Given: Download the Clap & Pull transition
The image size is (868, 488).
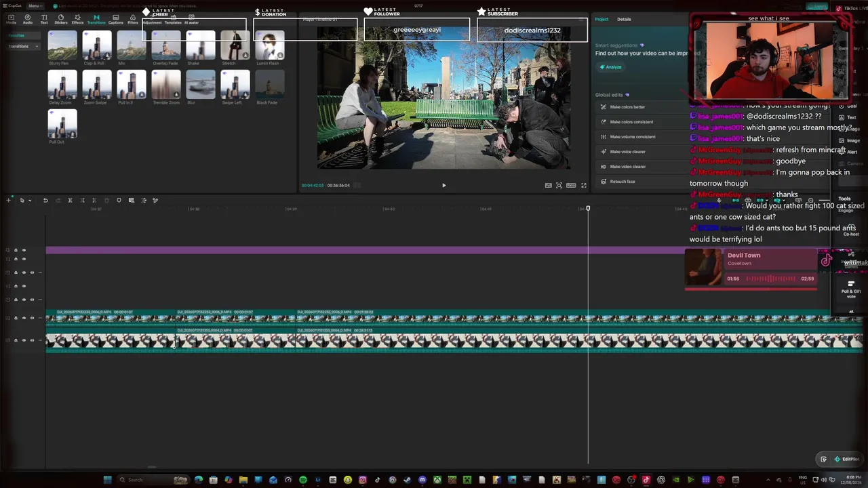Looking at the screenshot, I should tap(107, 56).
